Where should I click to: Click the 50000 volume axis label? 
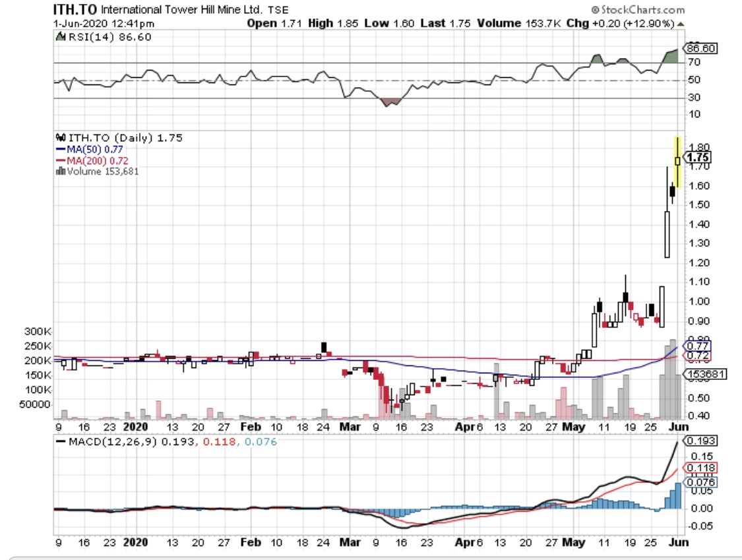[34, 404]
